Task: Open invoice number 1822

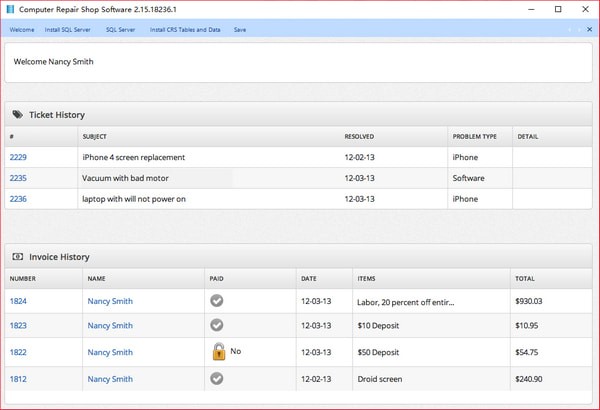Action: [18, 352]
